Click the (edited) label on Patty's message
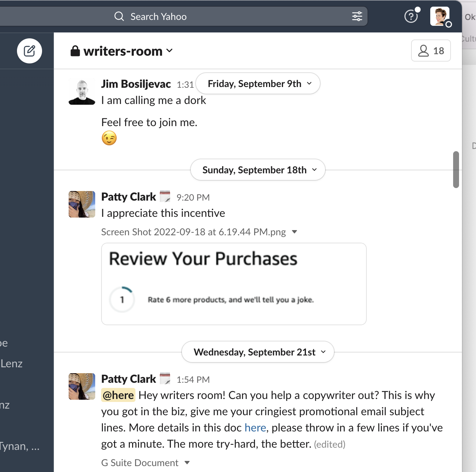This screenshot has height=472, width=476. [330, 444]
